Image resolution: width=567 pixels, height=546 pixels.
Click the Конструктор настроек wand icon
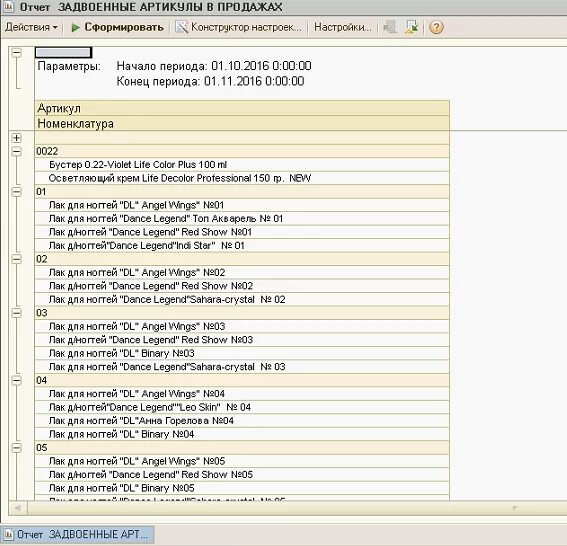pos(182,27)
